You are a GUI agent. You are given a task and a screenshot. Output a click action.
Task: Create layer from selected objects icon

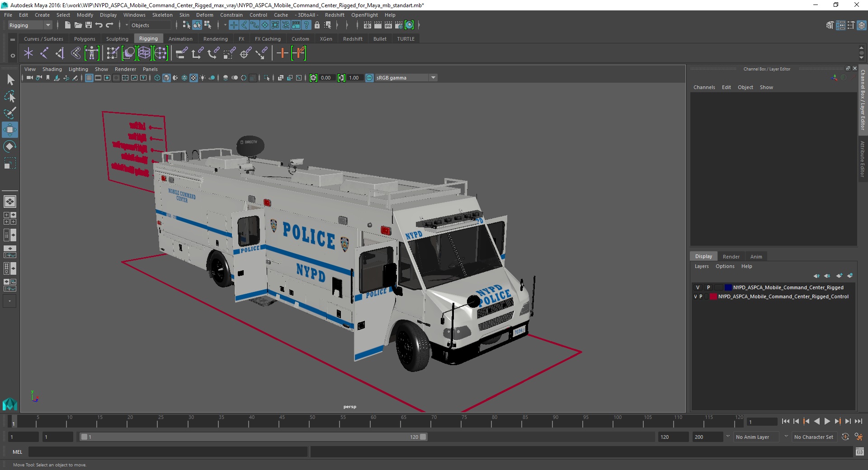click(850, 276)
